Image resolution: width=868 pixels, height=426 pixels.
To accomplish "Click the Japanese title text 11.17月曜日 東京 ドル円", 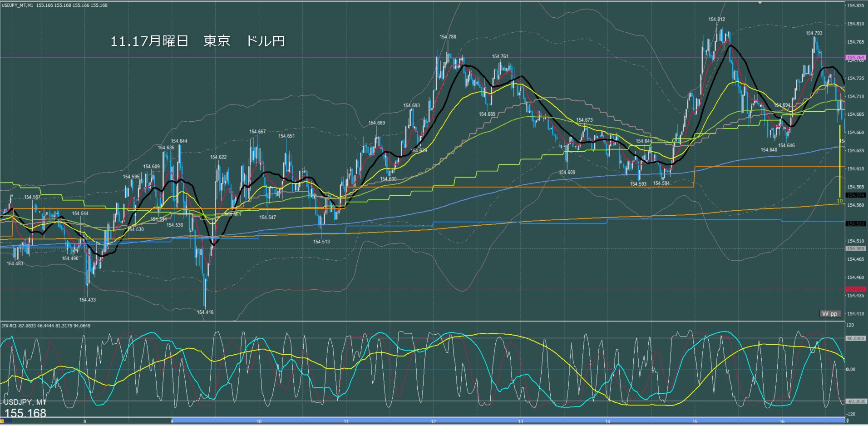I will point(197,41).
